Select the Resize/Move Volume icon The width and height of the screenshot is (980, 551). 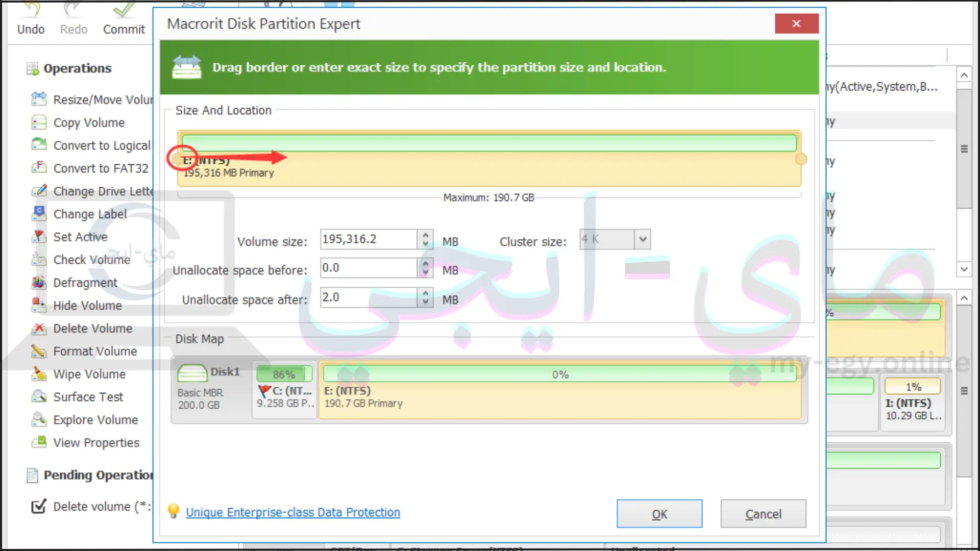[x=39, y=99]
